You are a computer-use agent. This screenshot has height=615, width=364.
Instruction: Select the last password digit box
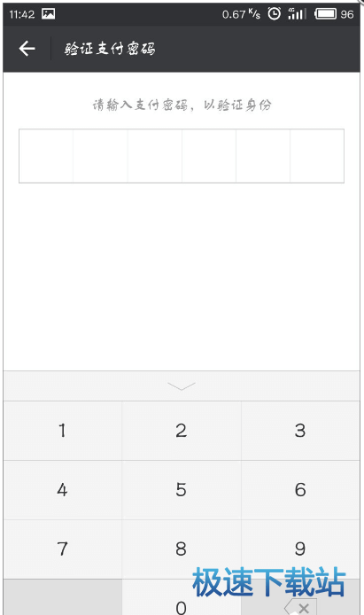317,156
